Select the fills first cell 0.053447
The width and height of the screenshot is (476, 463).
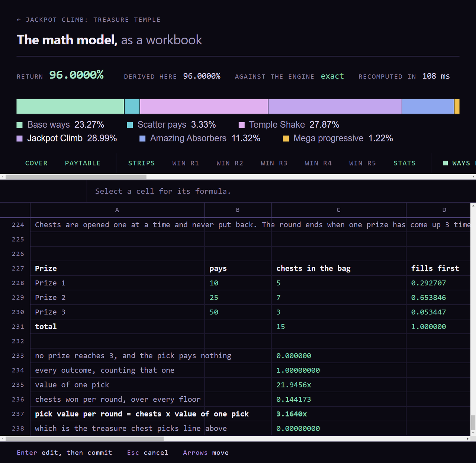(438, 312)
